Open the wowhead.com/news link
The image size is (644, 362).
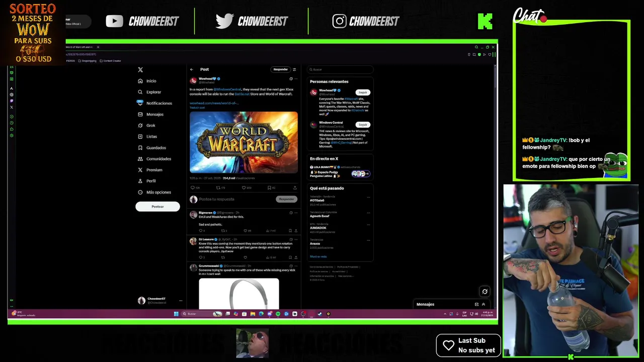[x=214, y=103]
